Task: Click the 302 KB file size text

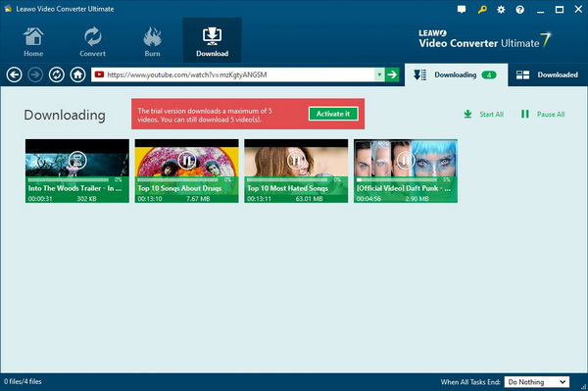Action: [x=86, y=199]
